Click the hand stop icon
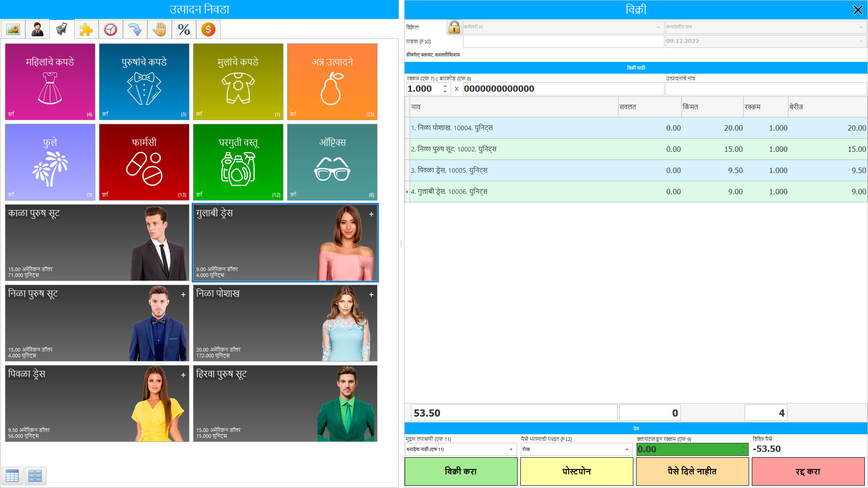Screen dimensions: 868x488 (x=159, y=30)
